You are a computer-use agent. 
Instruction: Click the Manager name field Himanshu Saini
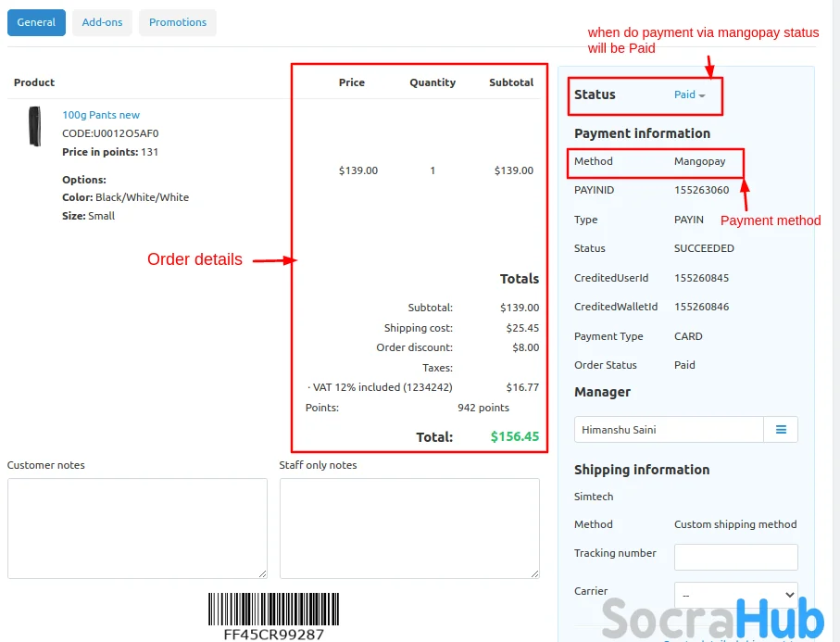(x=669, y=430)
